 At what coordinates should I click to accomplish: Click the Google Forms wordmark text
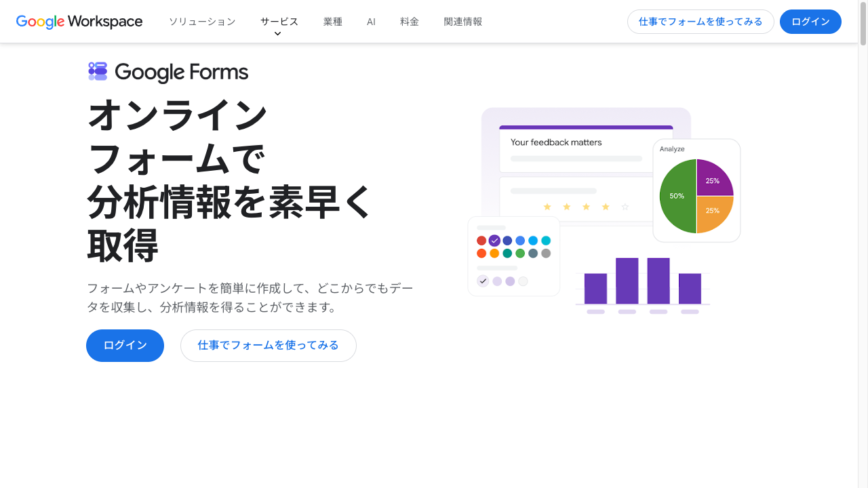click(182, 72)
